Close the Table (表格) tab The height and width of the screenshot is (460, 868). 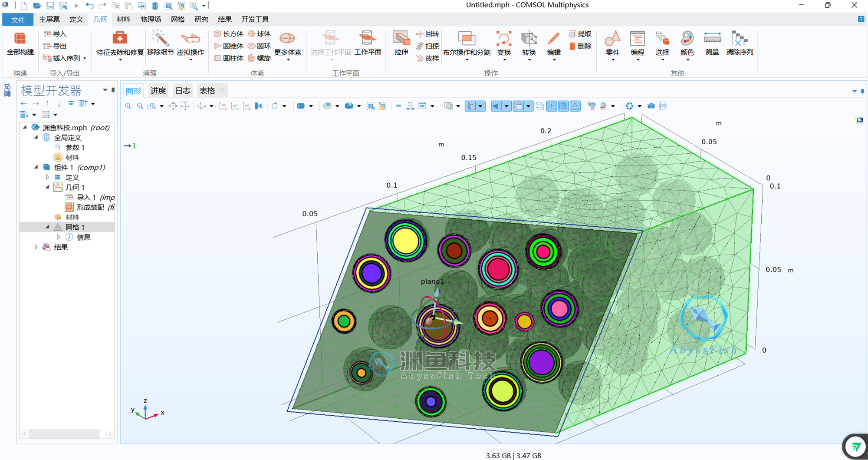(222, 90)
